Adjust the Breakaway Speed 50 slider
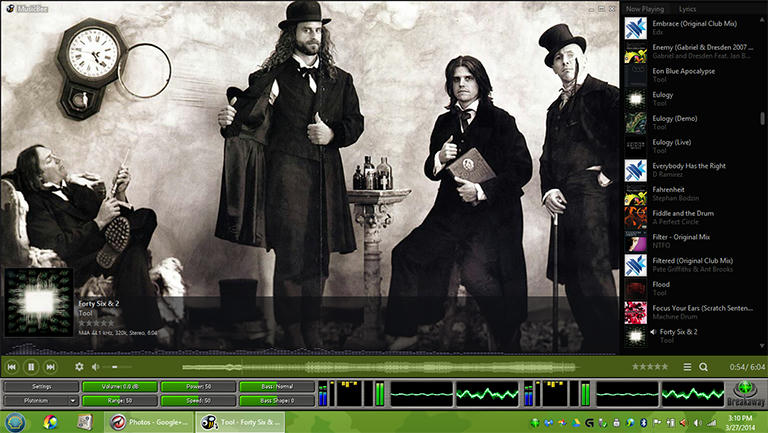Viewport: 768px width, 433px height. click(x=198, y=401)
